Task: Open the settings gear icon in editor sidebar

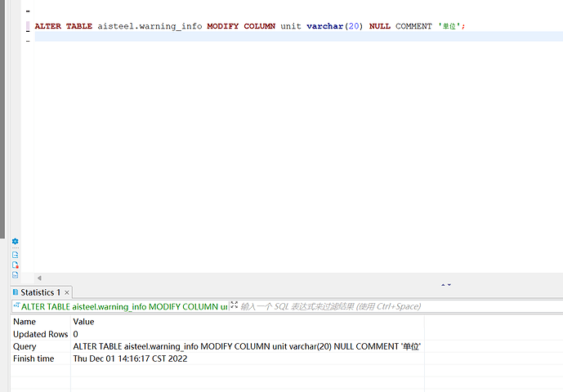Action: 15,241
